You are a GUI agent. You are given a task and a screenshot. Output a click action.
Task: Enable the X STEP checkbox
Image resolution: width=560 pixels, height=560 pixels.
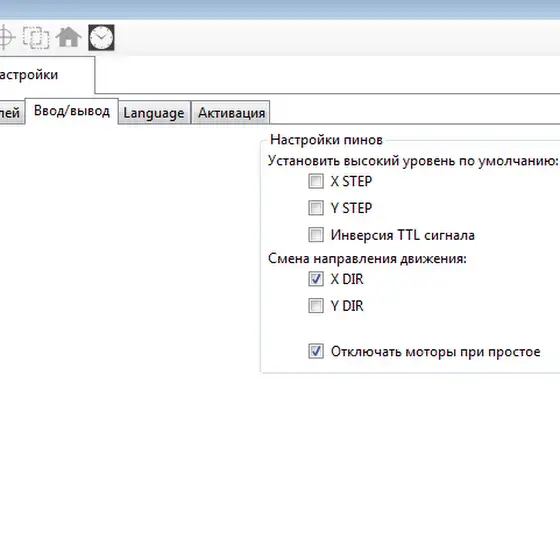[316, 181]
